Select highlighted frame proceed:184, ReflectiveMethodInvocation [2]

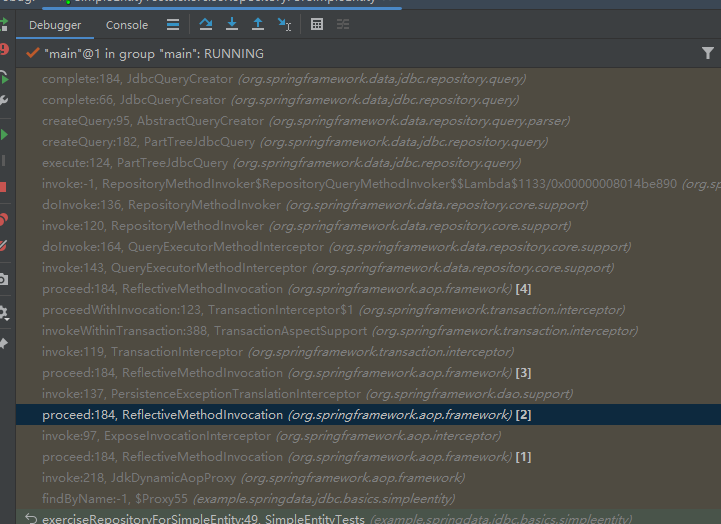(x=368, y=415)
